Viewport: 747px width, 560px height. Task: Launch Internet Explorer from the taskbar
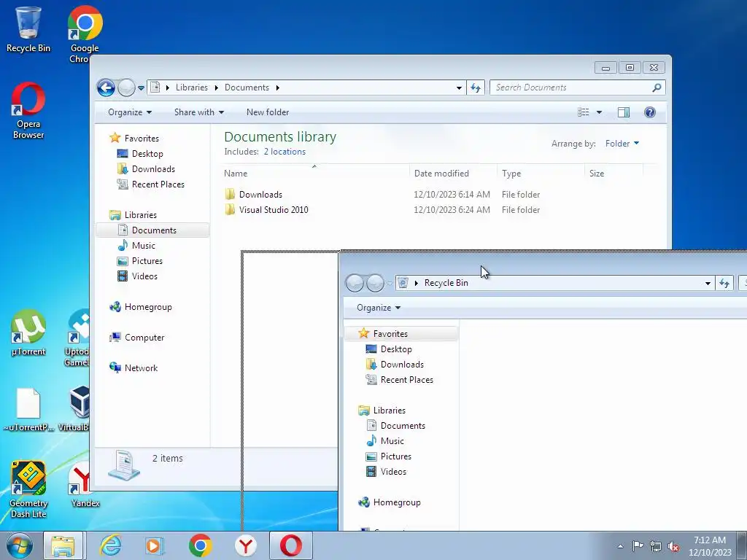(111, 545)
